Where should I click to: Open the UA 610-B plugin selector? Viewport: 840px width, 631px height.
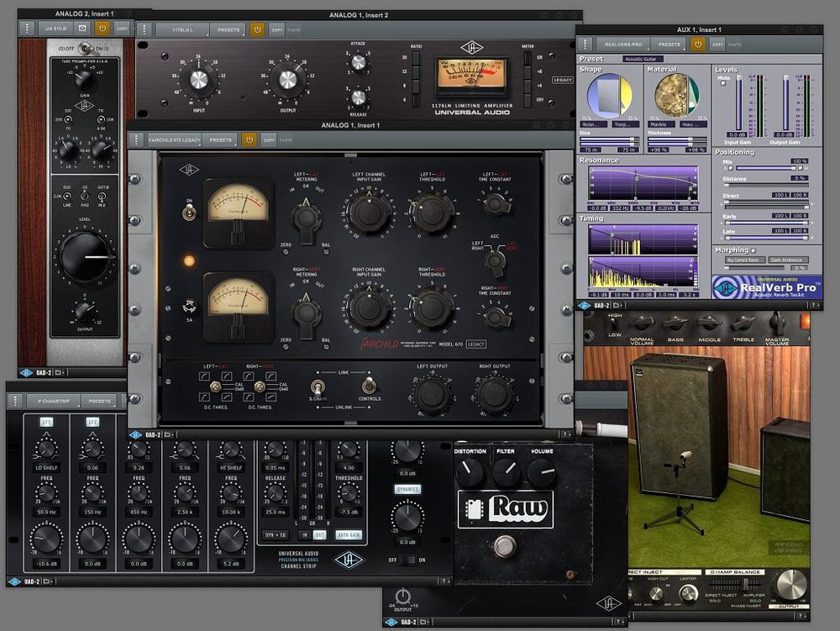(56, 29)
